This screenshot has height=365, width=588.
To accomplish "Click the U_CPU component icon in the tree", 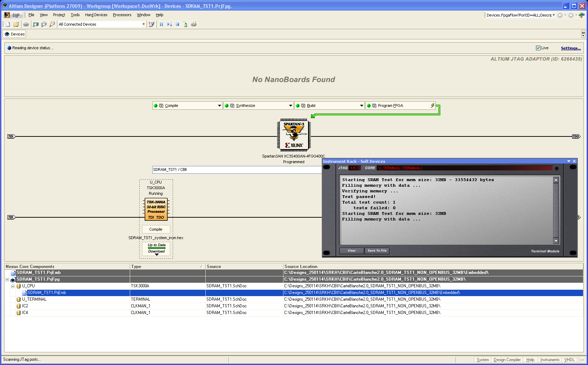I will pyautogui.click(x=19, y=286).
